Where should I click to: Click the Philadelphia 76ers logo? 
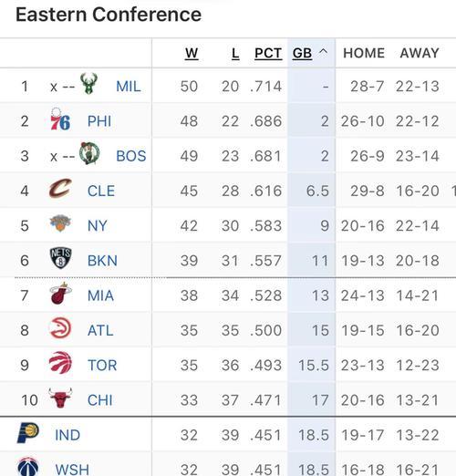point(60,119)
